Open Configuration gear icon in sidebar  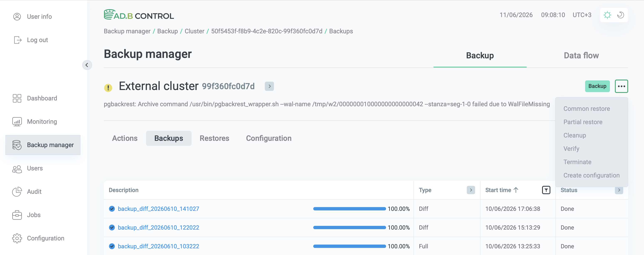17,238
